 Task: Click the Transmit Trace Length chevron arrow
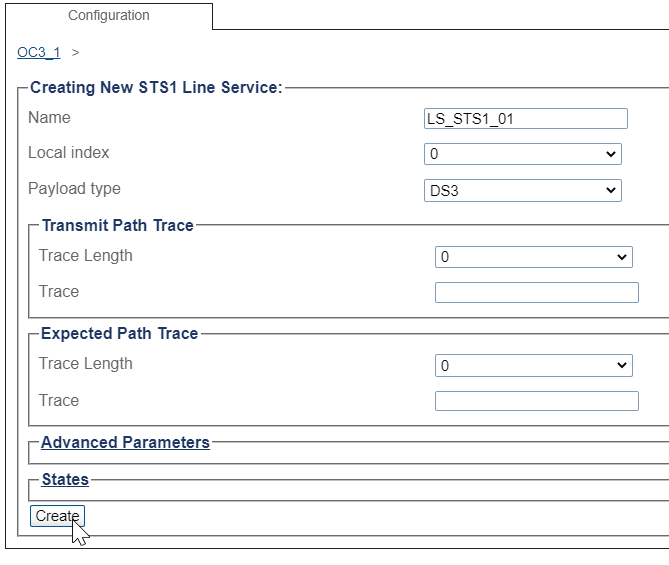tap(622, 257)
